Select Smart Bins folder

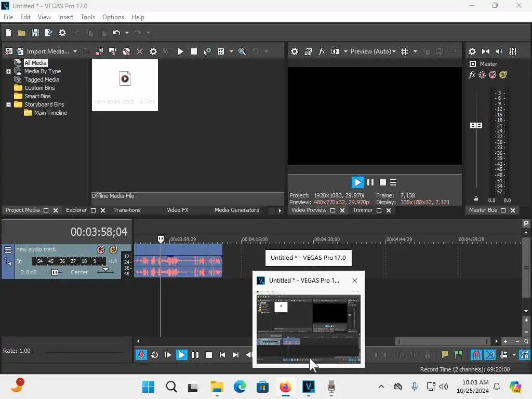click(x=37, y=96)
